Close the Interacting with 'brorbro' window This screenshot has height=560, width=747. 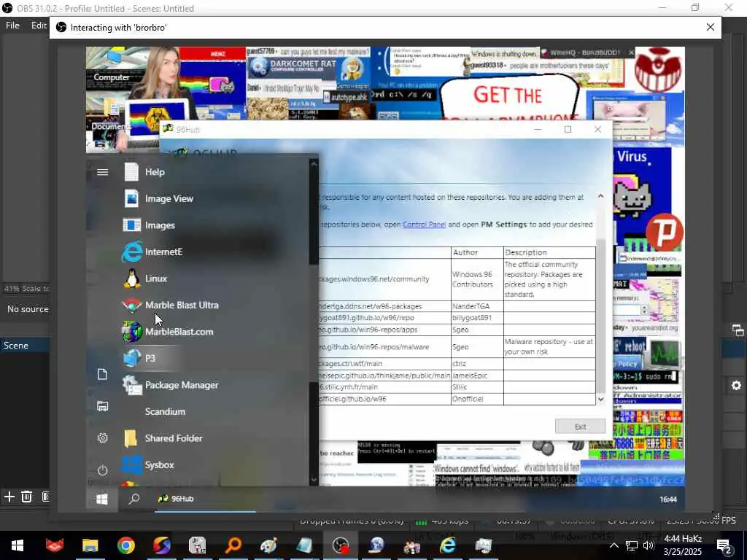(x=711, y=27)
